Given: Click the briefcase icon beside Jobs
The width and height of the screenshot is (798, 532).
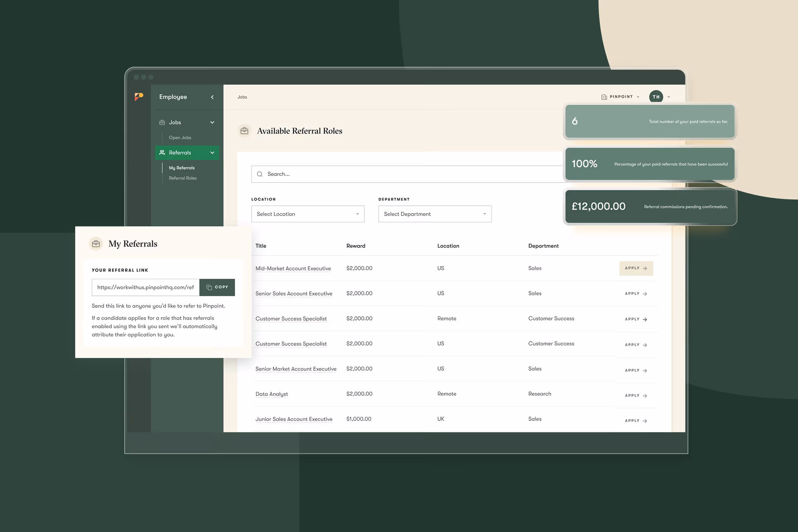Looking at the screenshot, I should 162,122.
